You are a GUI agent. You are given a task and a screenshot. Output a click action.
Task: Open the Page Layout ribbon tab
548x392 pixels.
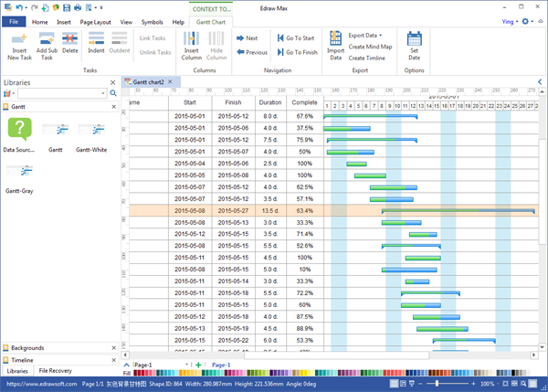(x=94, y=21)
